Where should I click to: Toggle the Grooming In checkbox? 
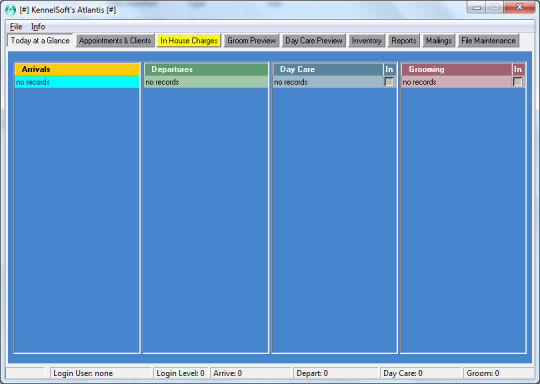pyautogui.click(x=517, y=82)
